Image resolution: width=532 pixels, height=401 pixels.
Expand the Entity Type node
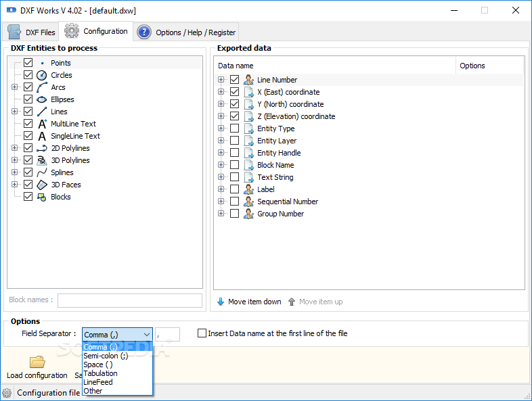(221, 128)
